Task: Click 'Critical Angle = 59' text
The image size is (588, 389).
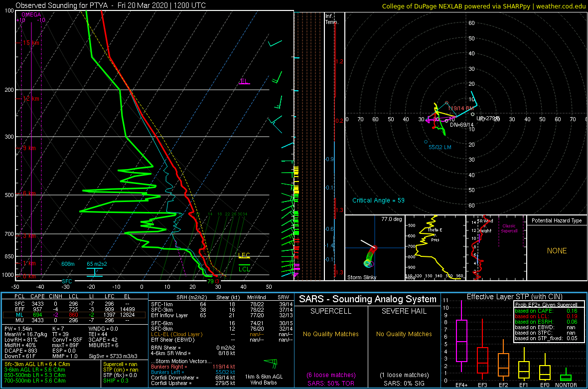Action: click(378, 200)
